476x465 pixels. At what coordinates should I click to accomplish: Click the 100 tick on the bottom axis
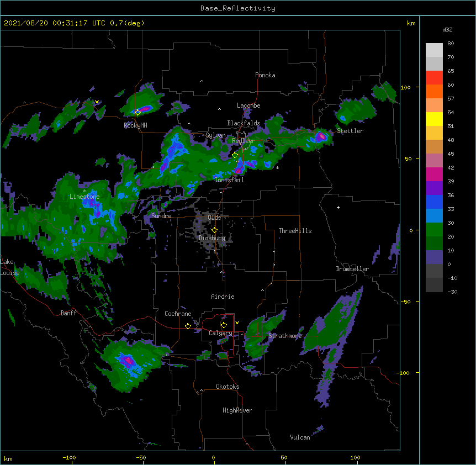(x=355, y=457)
